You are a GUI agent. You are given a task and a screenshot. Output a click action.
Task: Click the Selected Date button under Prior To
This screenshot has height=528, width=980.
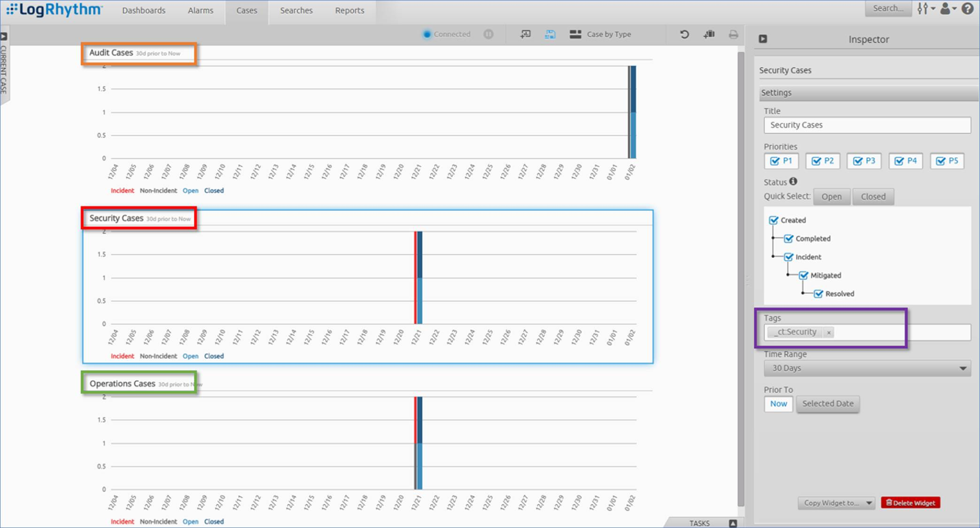click(828, 404)
